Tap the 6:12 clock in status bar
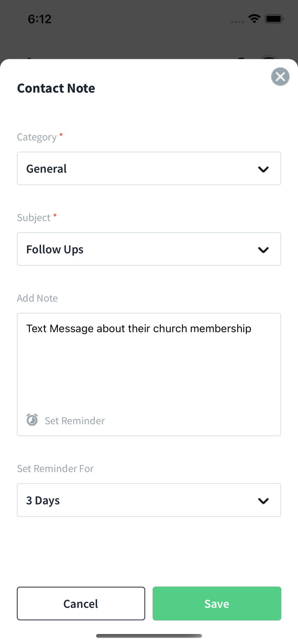The height and width of the screenshot is (644, 298). tap(39, 19)
